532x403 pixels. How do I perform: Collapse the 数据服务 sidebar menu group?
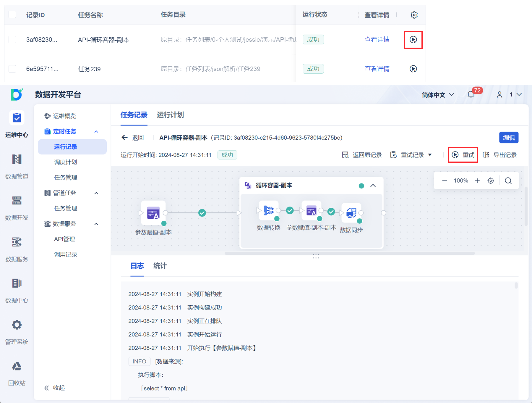pos(96,224)
